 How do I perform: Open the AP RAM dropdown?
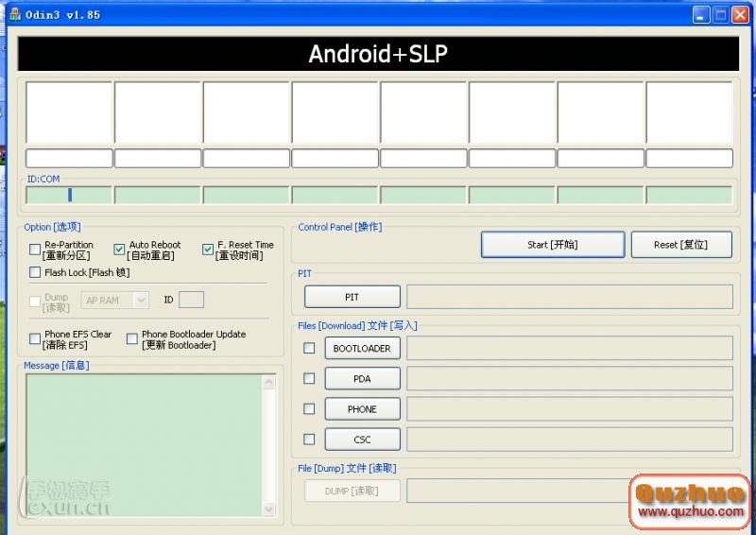[114, 300]
